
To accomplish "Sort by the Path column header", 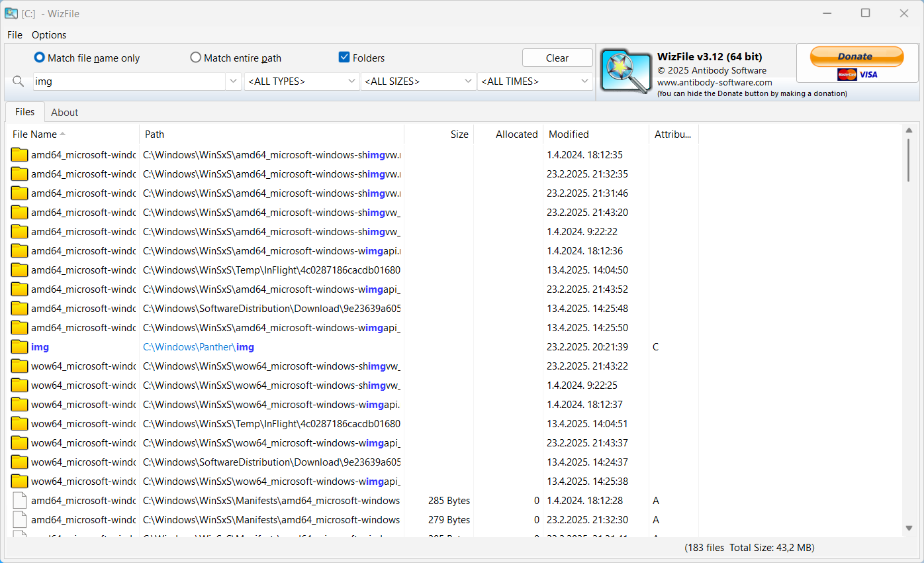I will (271, 134).
